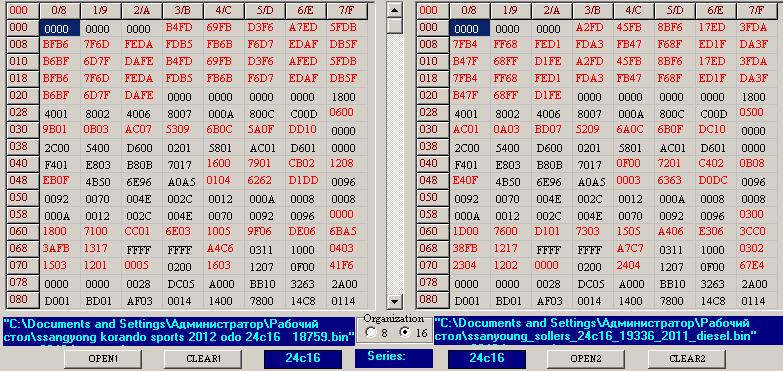The image size is (783, 371).
Task: Click the left file path showing korando sports
Action: 180,331
